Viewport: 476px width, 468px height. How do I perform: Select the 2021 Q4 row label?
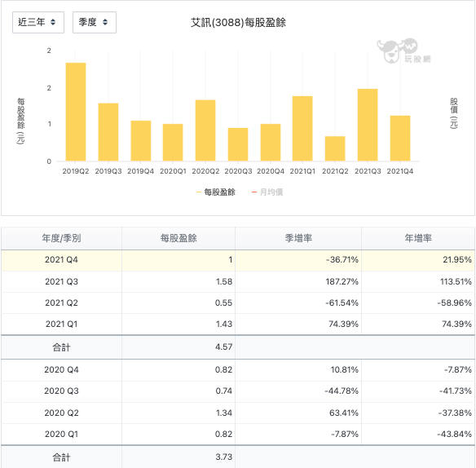pyautogui.click(x=61, y=260)
